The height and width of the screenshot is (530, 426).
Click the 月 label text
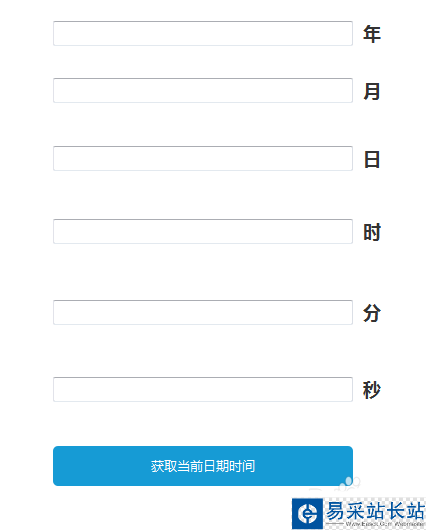372,91
